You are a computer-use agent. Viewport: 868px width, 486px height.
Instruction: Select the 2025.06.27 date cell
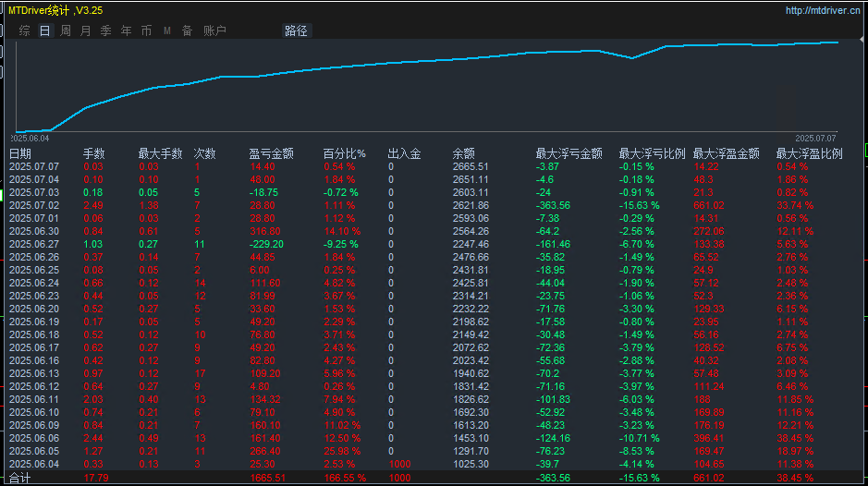tap(34, 244)
